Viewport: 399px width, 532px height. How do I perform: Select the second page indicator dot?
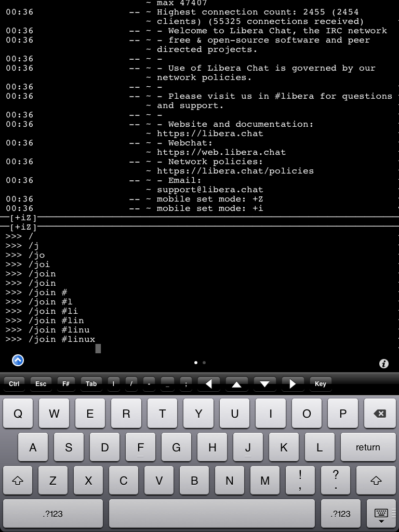click(204, 363)
